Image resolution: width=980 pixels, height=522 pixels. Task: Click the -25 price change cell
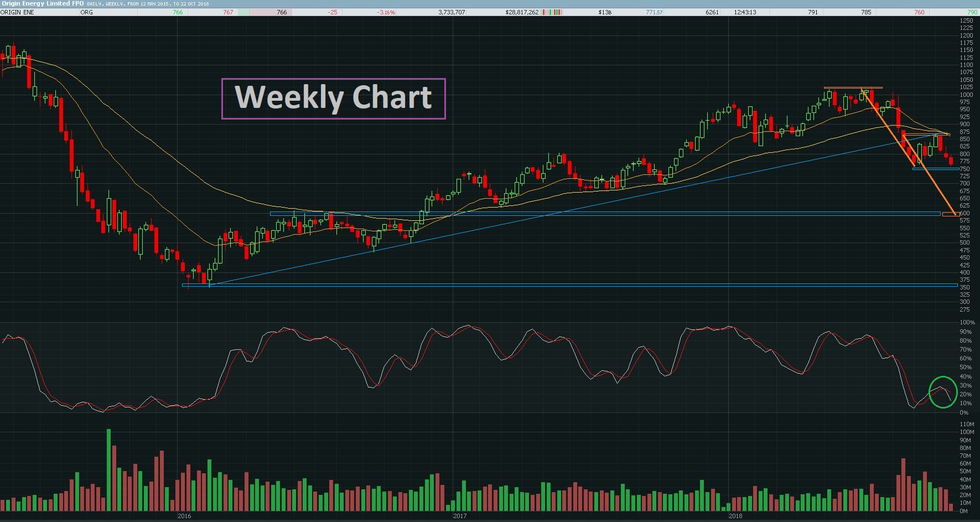(x=333, y=12)
